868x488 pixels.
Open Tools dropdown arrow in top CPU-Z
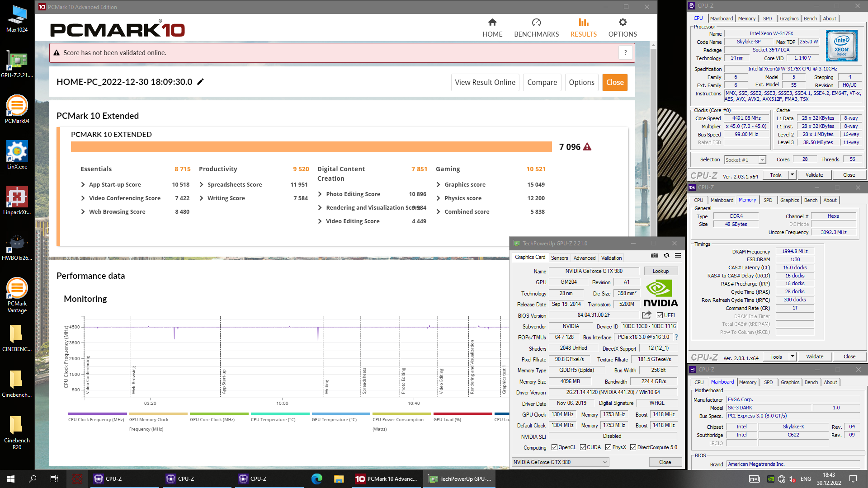792,175
